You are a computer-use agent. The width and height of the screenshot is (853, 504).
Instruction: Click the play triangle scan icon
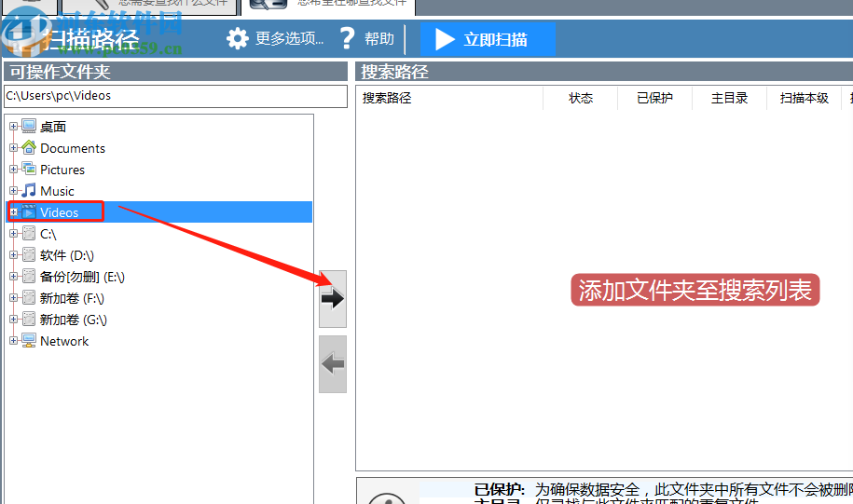click(x=445, y=39)
